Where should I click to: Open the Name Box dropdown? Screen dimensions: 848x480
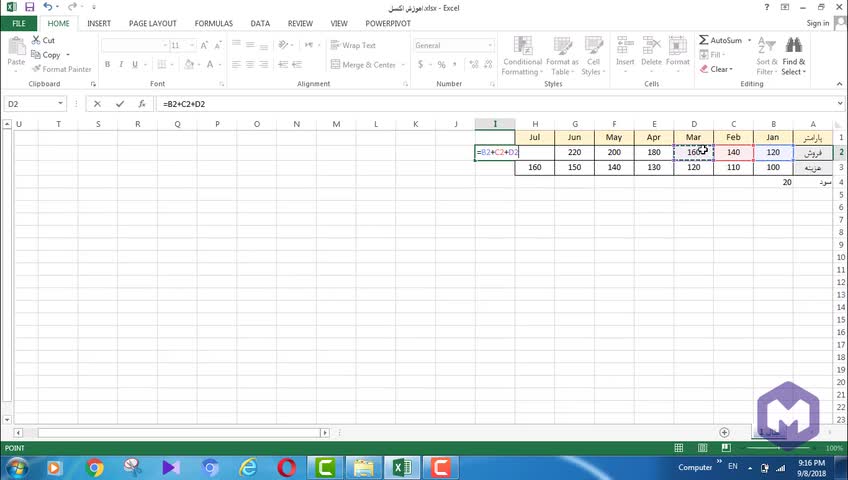[x=60, y=103]
